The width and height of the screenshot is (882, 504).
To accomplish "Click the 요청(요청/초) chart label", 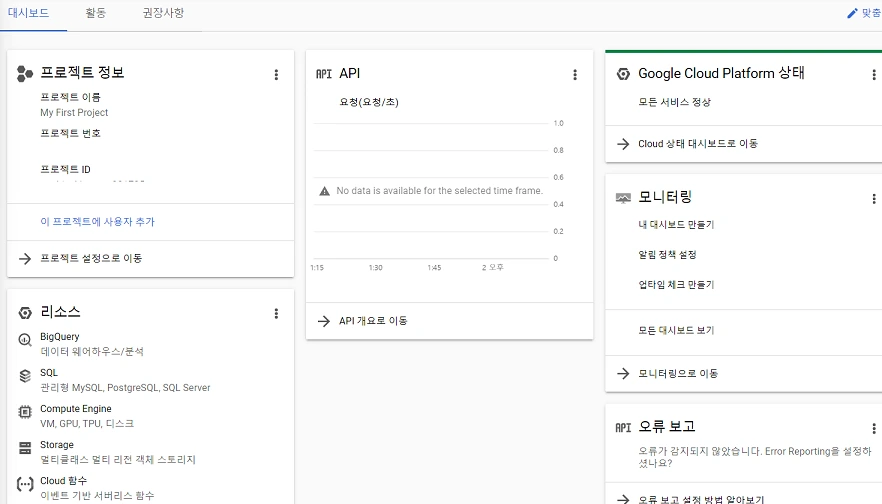I will 369,102.
